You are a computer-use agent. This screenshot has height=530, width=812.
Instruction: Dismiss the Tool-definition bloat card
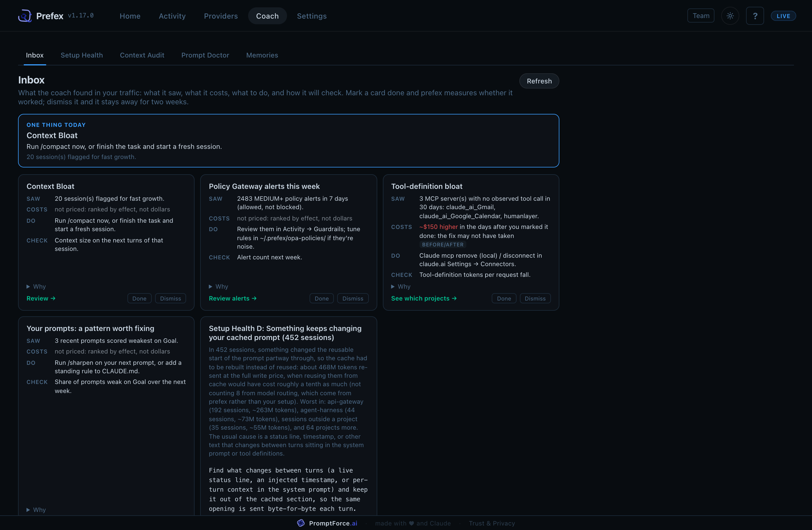[535, 298]
